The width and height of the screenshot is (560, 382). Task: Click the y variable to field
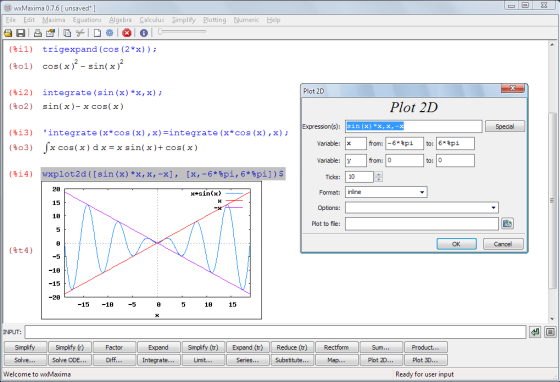tap(455, 161)
